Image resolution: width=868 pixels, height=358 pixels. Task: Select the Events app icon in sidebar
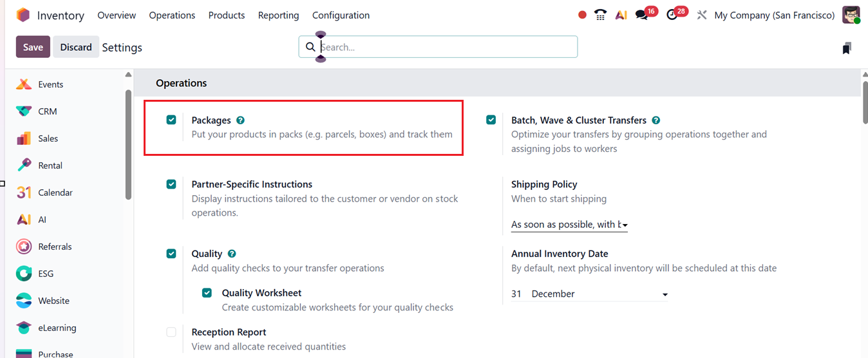click(24, 84)
